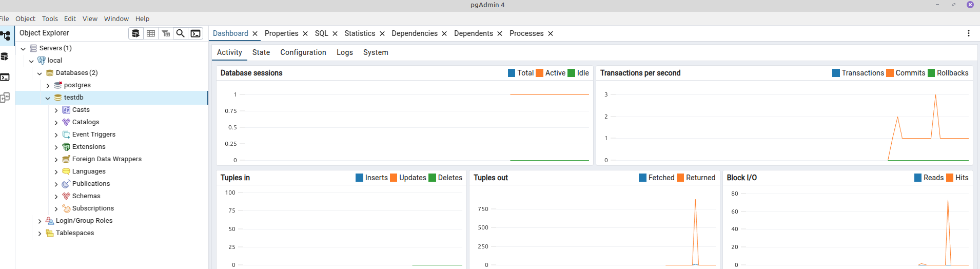Screen dimensions: 980x269
Task: Open the PSQL terminal workspace sidebar icon
Action: 5,77
